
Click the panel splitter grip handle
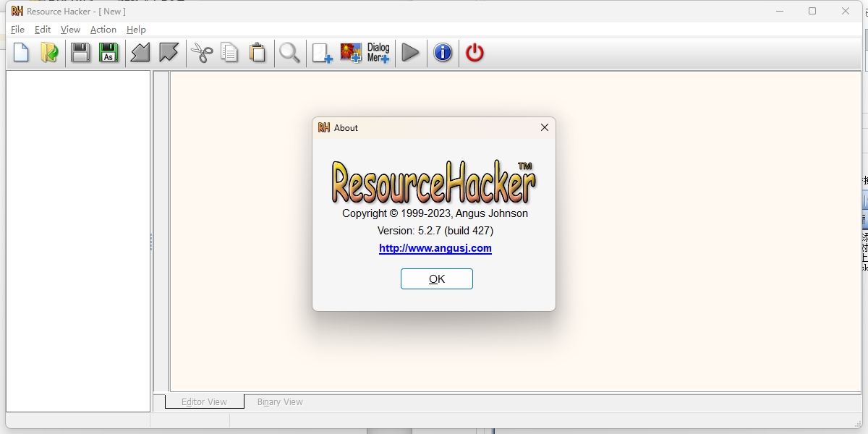click(x=151, y=242)
